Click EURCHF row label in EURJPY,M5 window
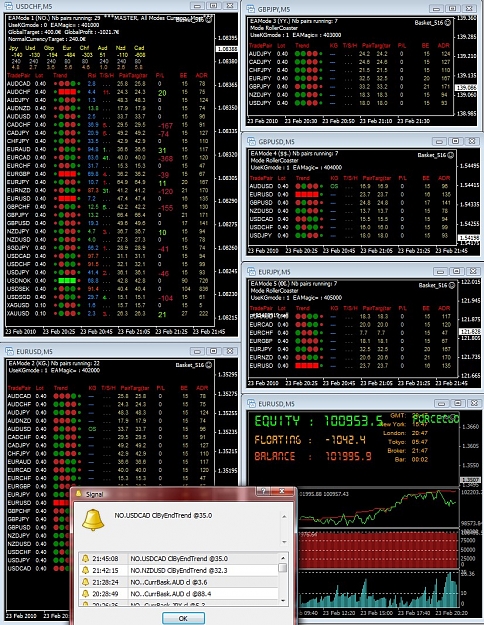Viewport: 484px width, 625px height. [261, 333]
